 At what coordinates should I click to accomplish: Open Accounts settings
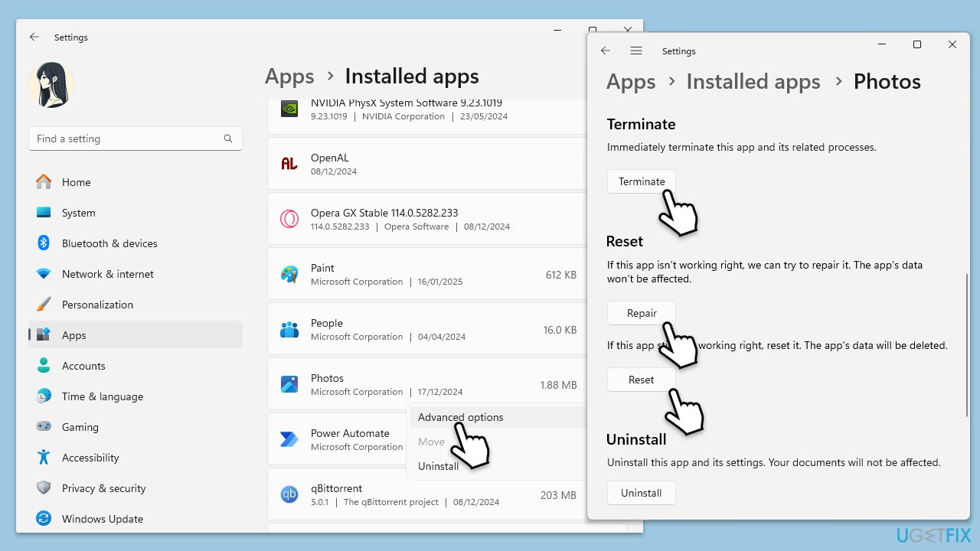(x=136, y=366)
